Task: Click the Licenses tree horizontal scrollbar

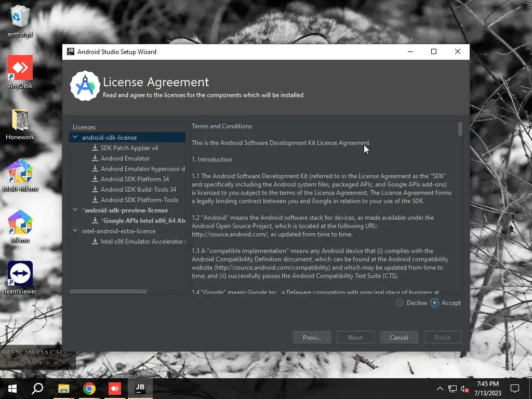Action: (x=108, y=291)
